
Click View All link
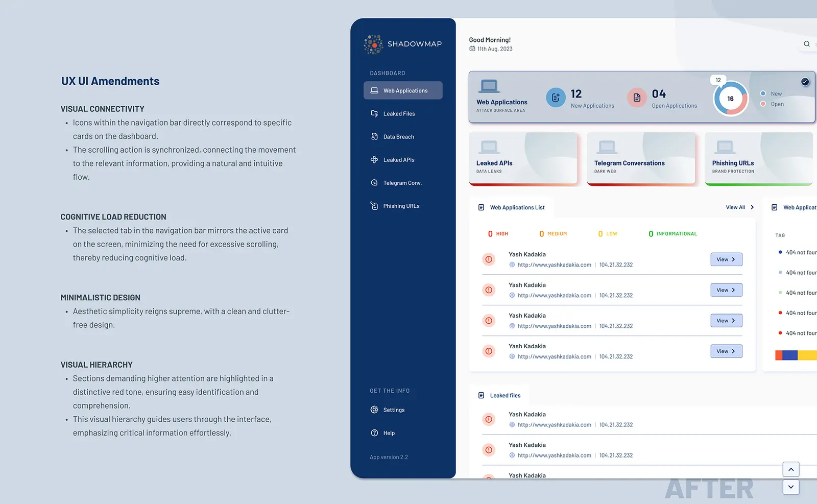pyautogui.click(x=735, y=207)
